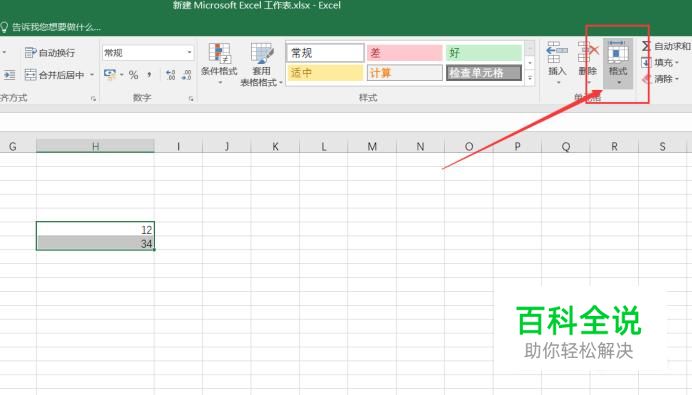Click the Tell Me search box
The width and height of the screenshot is (692, 395).
(x=51, y=27)
